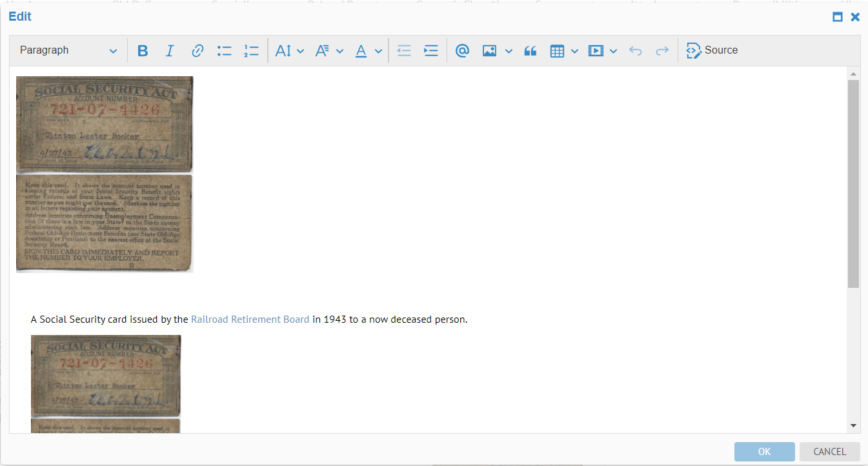Viewport: 868px width, 466px height.
Task: Click OK to save the edits
Action: [x=764, y=452]
